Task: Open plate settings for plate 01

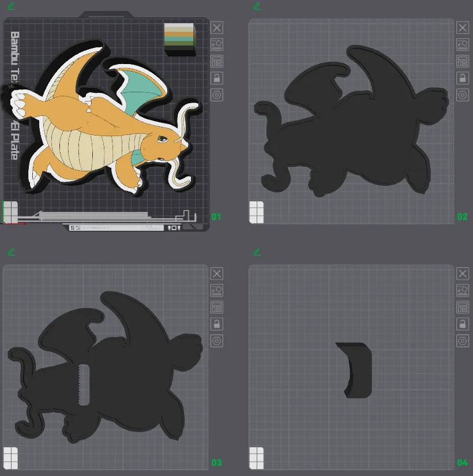Action: 217,95
